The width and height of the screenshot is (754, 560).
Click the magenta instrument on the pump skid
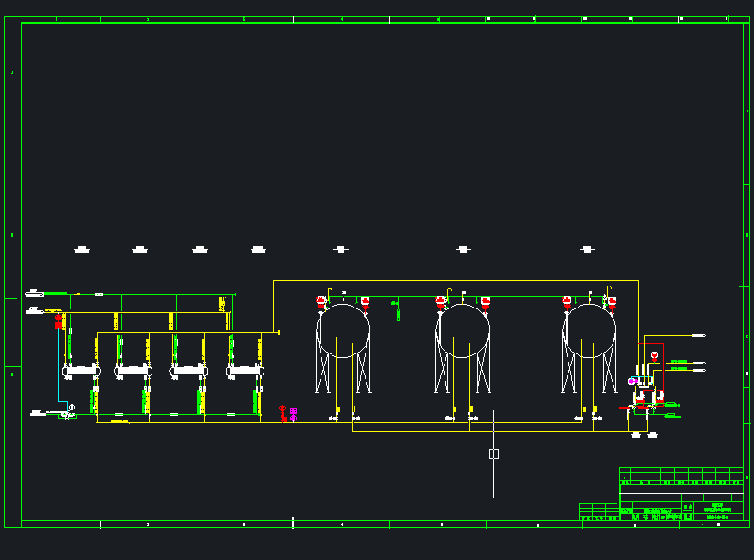(633, 381)
